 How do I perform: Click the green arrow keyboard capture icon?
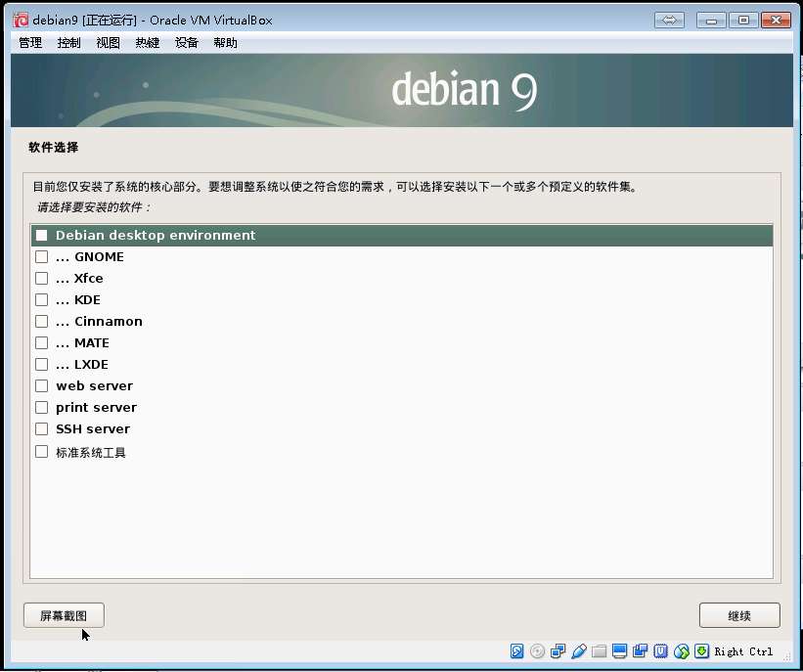(x=702, y=651)
